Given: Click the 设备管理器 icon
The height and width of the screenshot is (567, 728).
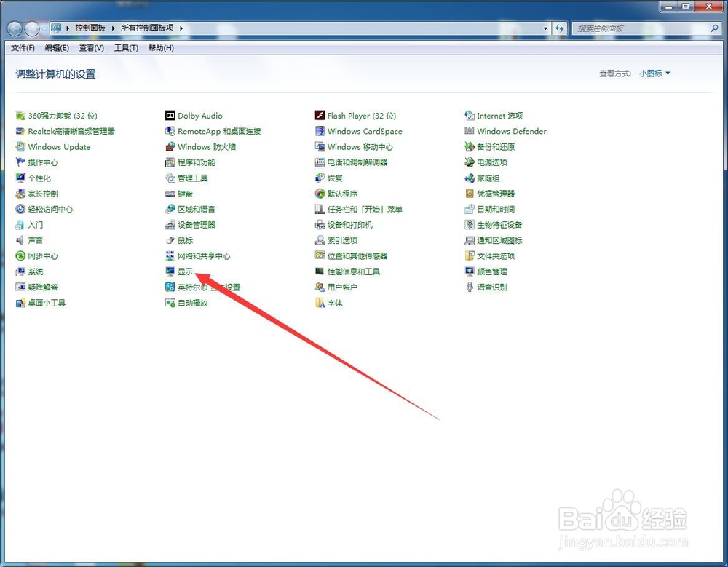Looking at the screenshot, I should pos(170,225).
